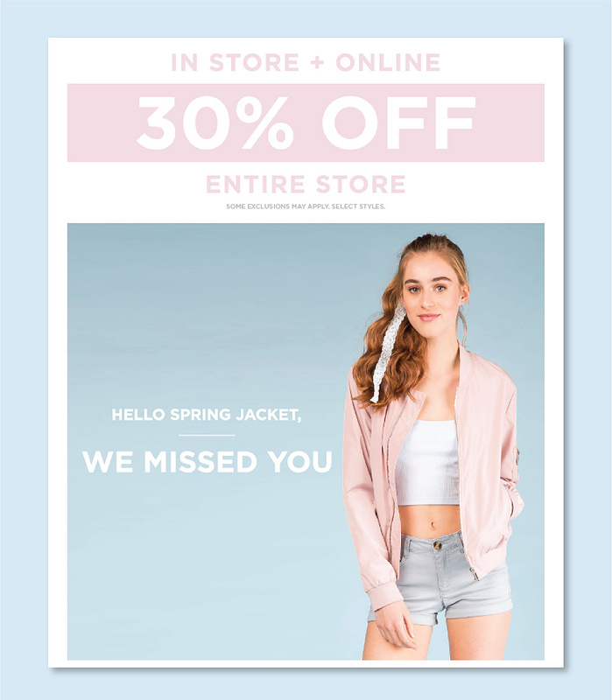Click the ENTIRE STORE text
This screenshot has width=612, height=700.
coord(306,184)
